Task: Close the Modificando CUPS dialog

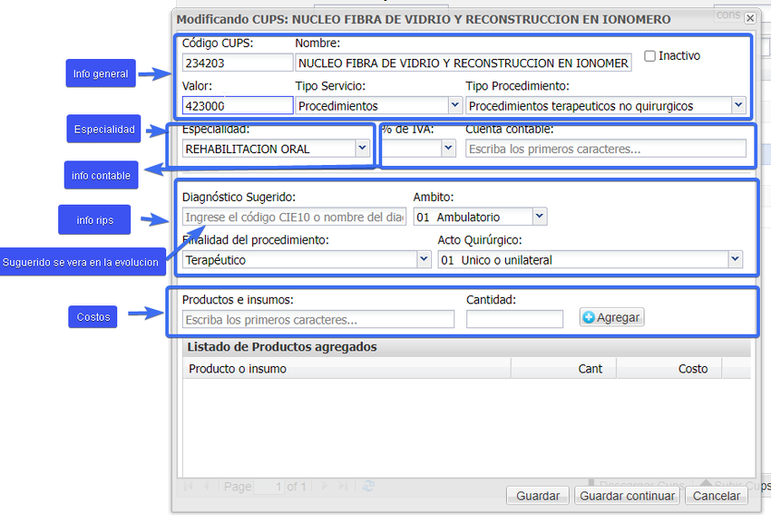Action: tap(750, 18)
